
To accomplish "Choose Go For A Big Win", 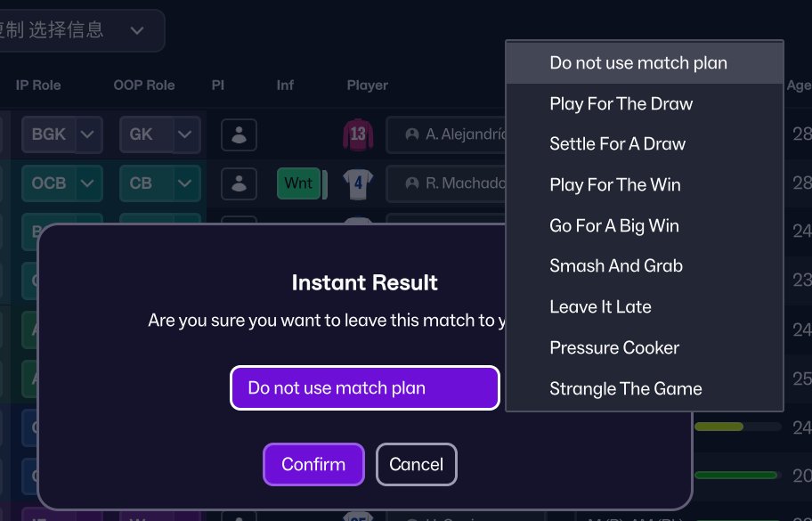I will tap(613, 225).
